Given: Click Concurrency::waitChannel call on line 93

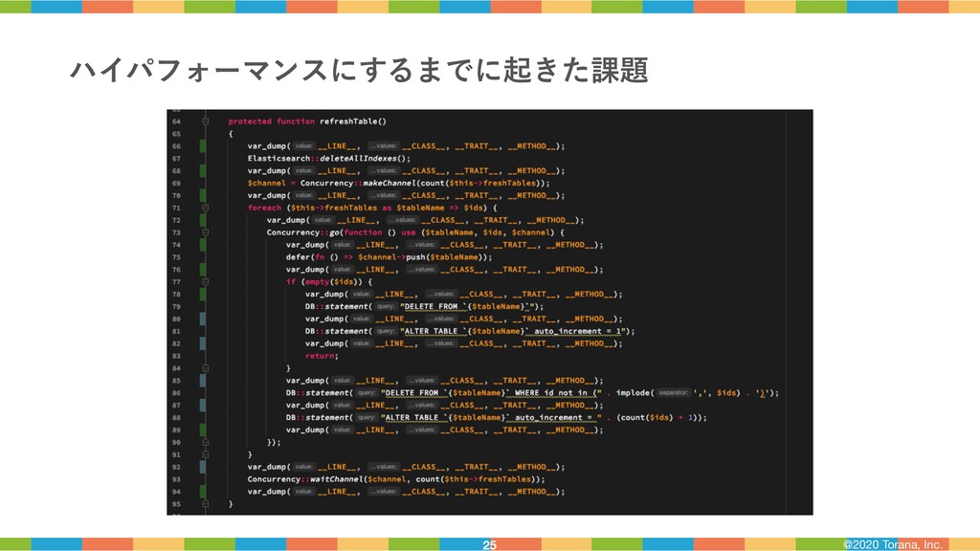Looking at the screenshot, I should point(395,479).
